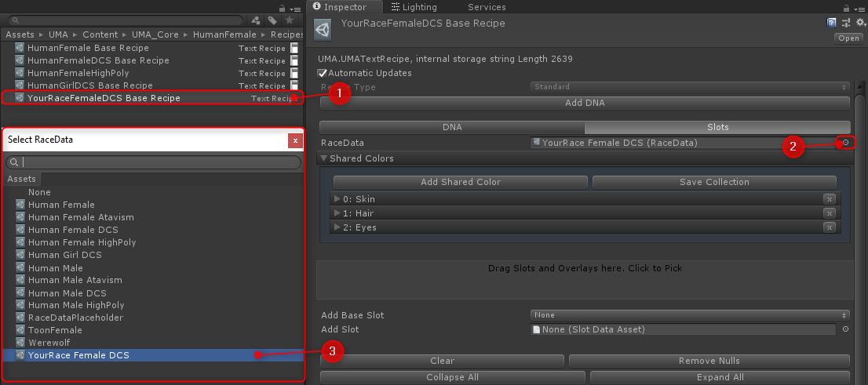Switch to the DNA tab
The image size is (868, 385).
click(452, 127)
